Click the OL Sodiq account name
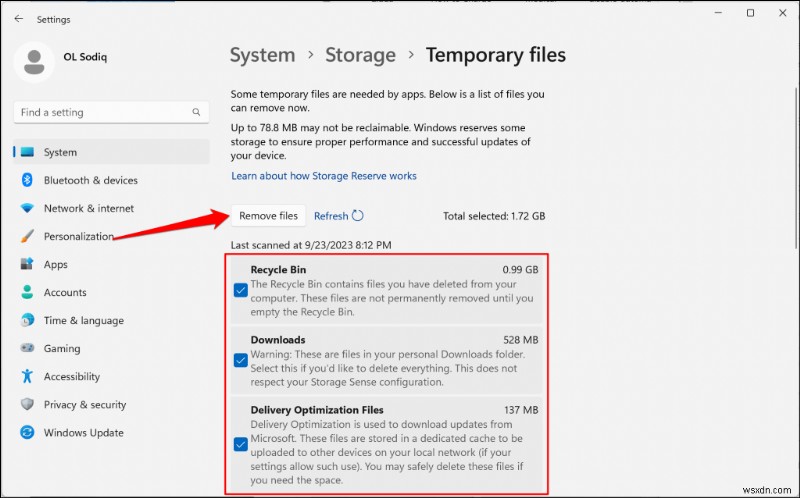Viewport: 800px width, 498px height. pos(85,57)
